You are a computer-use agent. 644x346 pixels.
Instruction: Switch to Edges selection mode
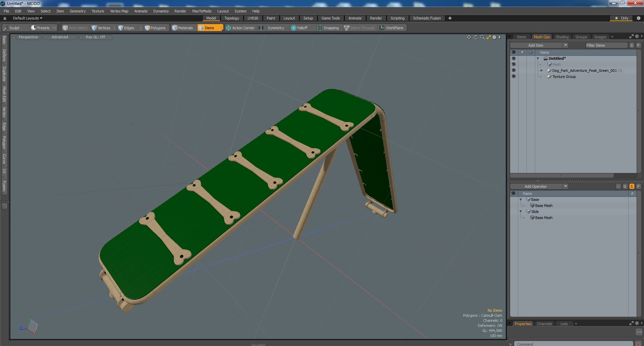tap(129, 28)
